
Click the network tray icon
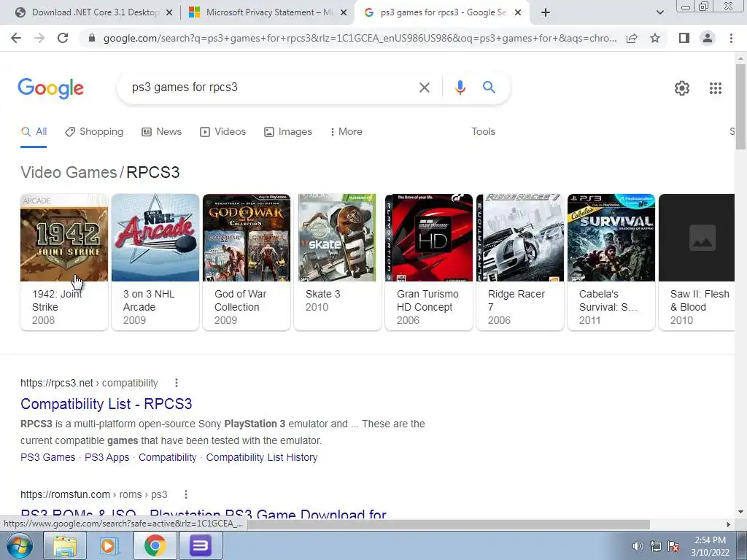[x=656, y=546]
